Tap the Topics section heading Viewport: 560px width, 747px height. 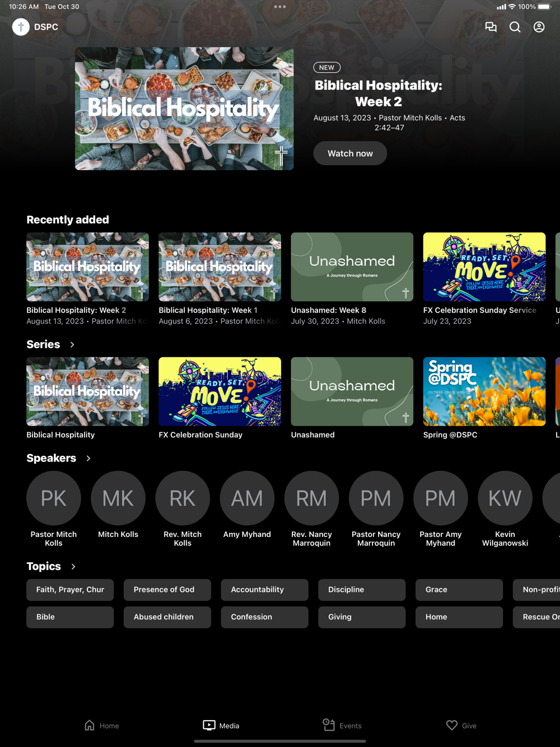click(44, 567)
